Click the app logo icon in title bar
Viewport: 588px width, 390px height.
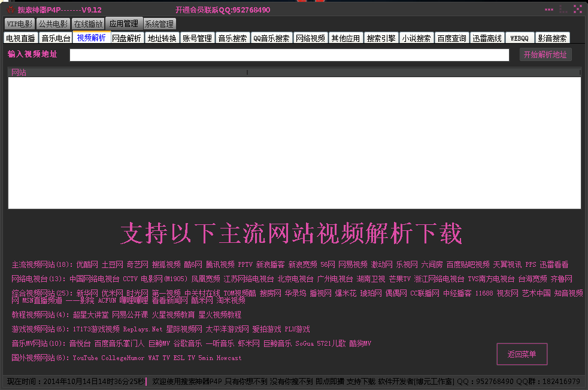click(10, 10)
